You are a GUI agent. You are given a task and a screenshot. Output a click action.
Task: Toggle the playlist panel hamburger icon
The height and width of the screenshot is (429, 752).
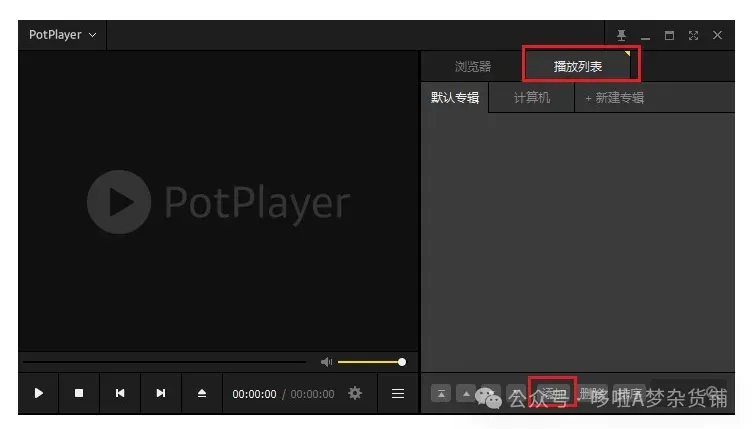point(398,394)
